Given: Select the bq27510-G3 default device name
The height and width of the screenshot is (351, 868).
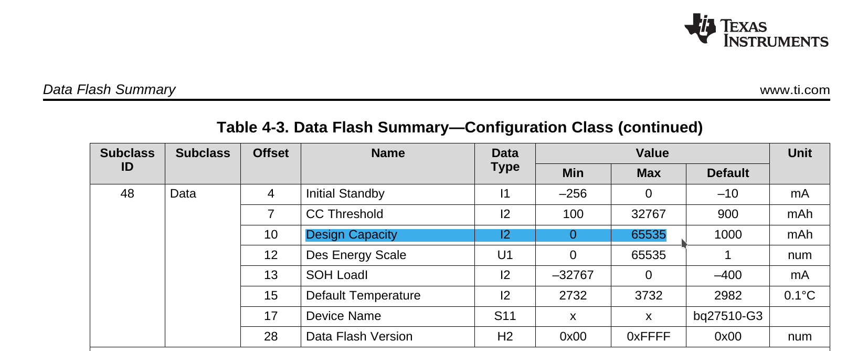Looking at the screenshot, I should click(728, 316).
